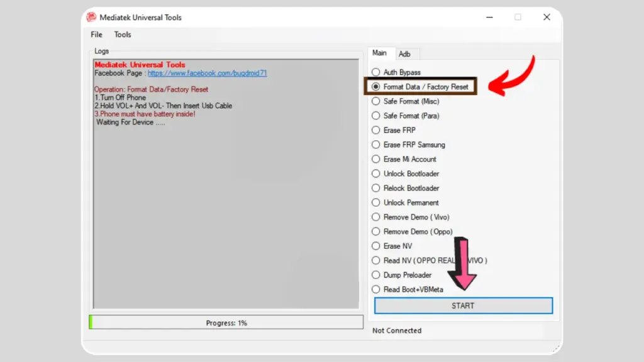The image size is (644, 362).
Task: Switch to the Adb tab
Action: coord(406,54)
